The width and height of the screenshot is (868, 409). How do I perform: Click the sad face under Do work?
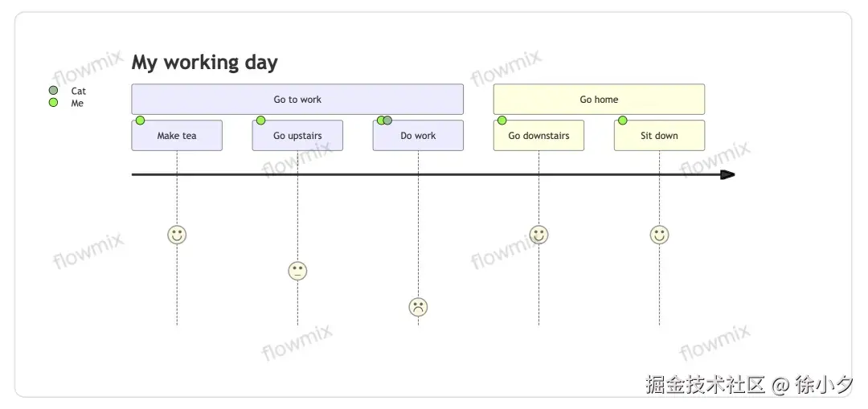(x=418, y=307)
